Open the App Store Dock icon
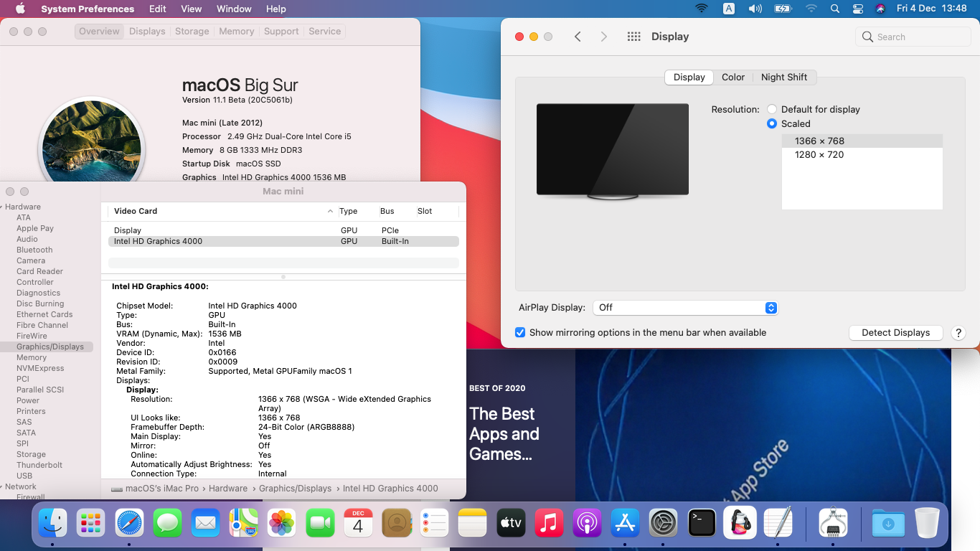This screenshot has width=980, height=551. 626,523
